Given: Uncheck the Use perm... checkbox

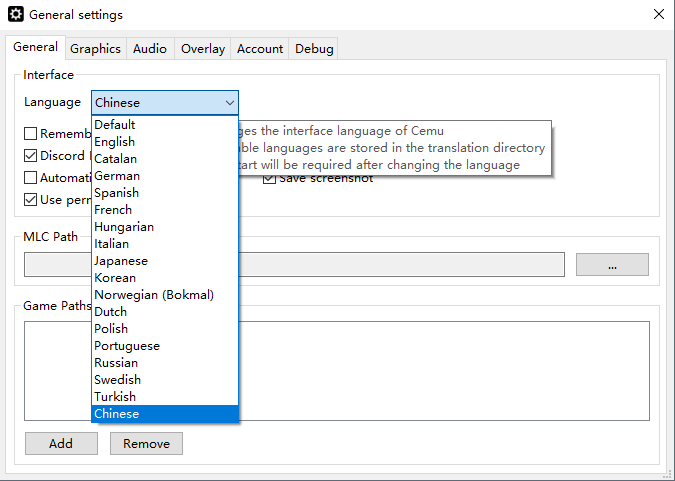Looking at the screenshot, I should (x=30, y=199).
